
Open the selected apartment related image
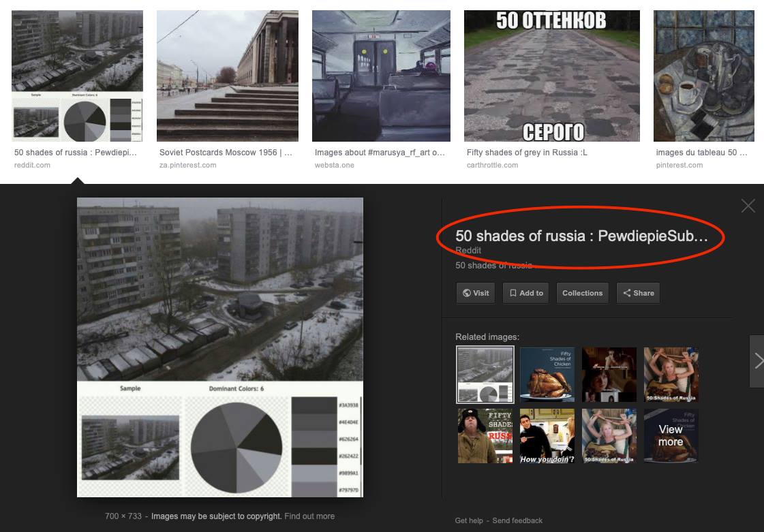click(x=485, y=375)
